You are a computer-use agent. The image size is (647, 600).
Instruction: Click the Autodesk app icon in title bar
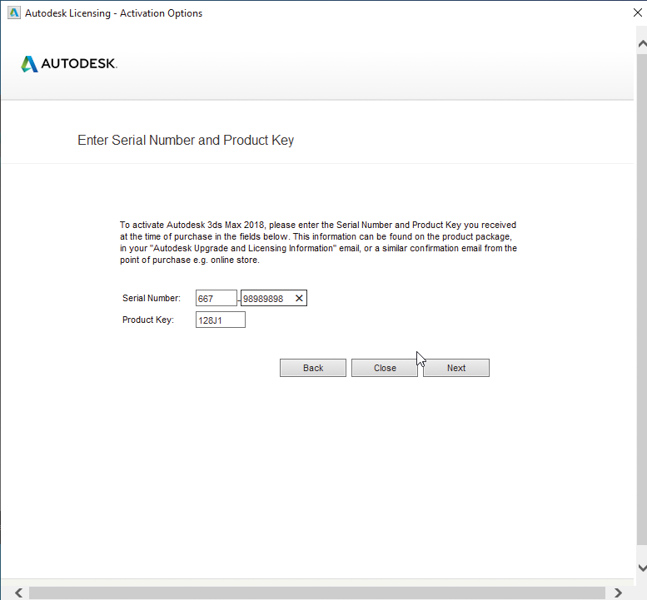coord(14,13)
